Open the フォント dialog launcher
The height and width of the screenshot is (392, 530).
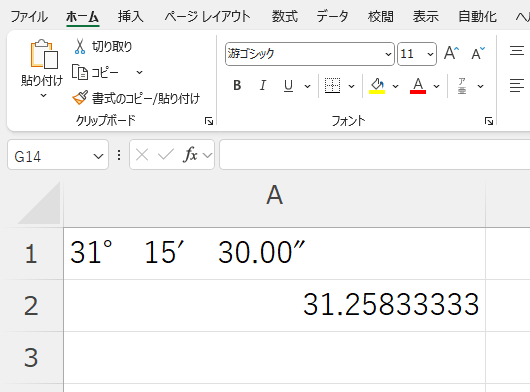tap(488, 121)
